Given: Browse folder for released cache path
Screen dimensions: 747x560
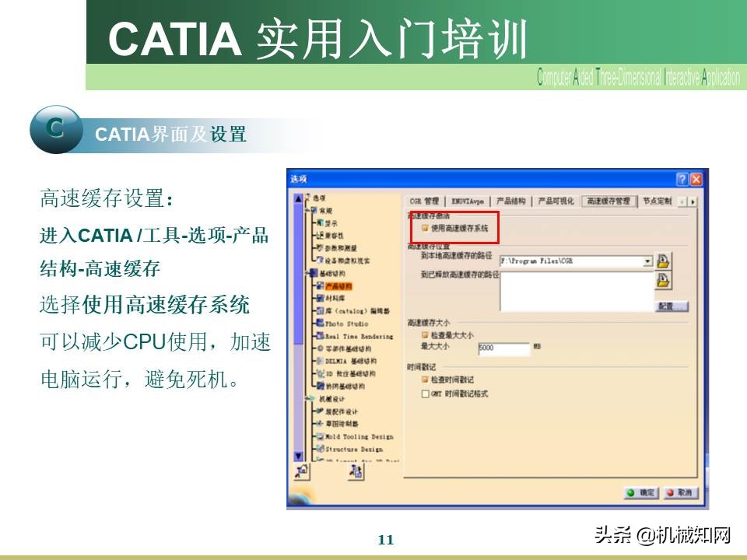Looking at the screenshot, I should (x=663, y=281).
